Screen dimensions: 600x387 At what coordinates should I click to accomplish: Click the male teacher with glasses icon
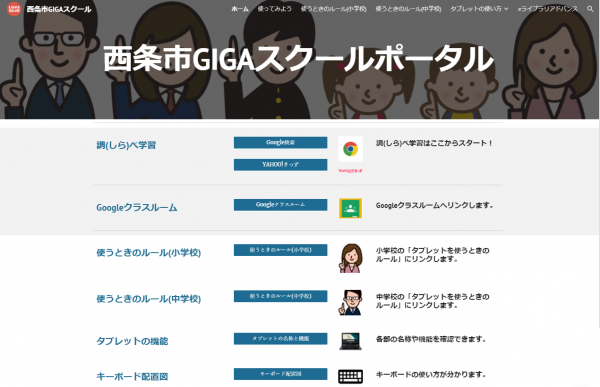coord(351,302)
